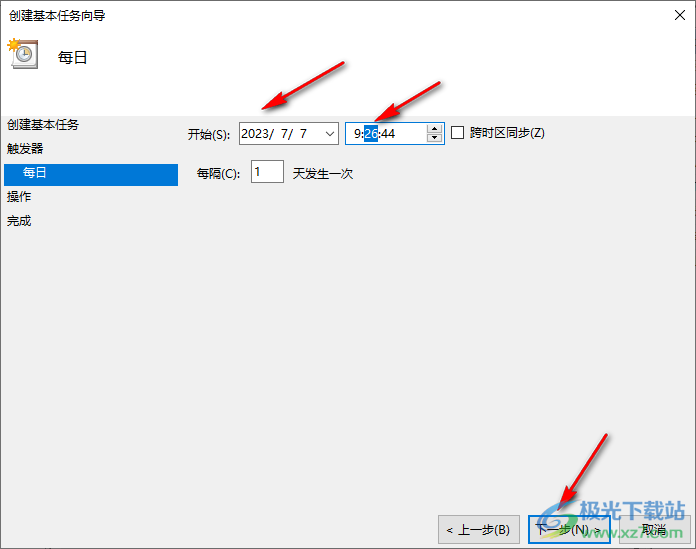
Task: Select the 触发器 step in sidebar
Action: click(25, 149)
